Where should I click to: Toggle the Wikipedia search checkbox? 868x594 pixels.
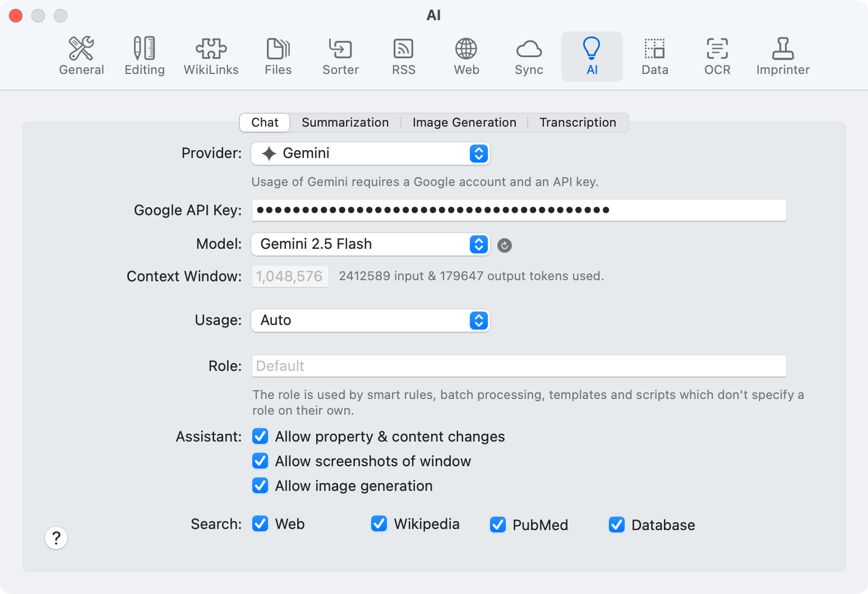pyautogui.click(x=379, y=524)
